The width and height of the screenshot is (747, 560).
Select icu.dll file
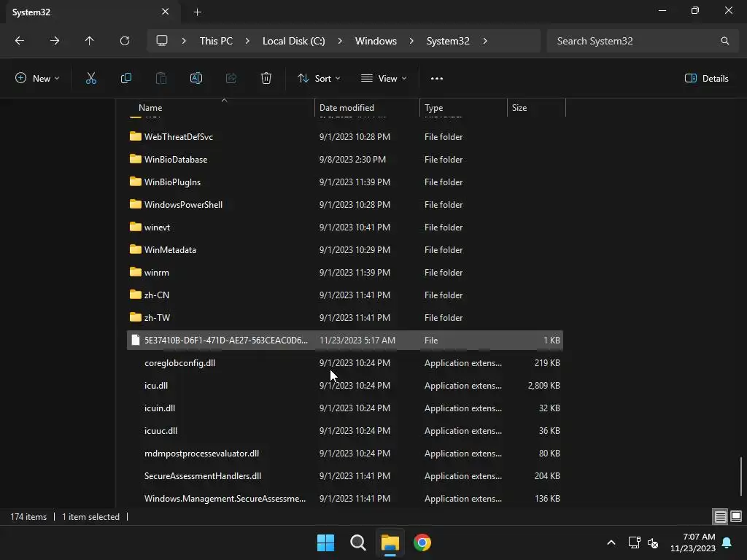[x=345, y=386]
